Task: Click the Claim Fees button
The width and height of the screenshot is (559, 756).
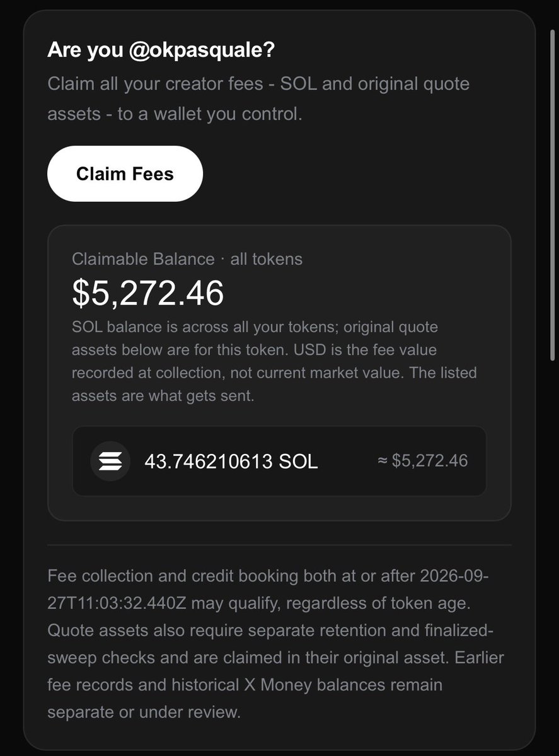Action: coord(125,173)
